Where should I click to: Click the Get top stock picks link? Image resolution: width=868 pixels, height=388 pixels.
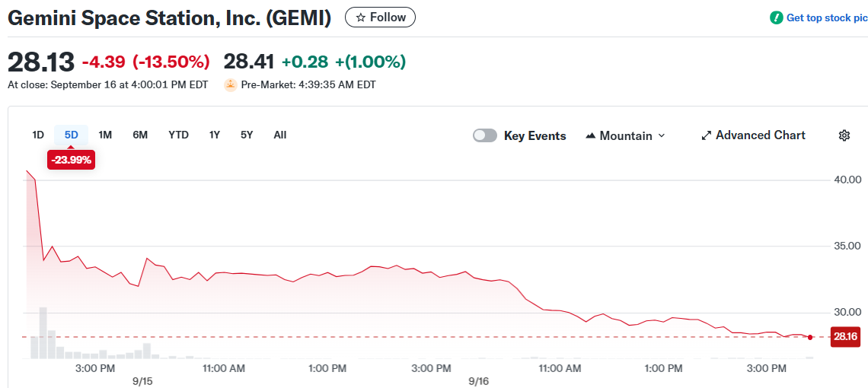pos(826,17)
